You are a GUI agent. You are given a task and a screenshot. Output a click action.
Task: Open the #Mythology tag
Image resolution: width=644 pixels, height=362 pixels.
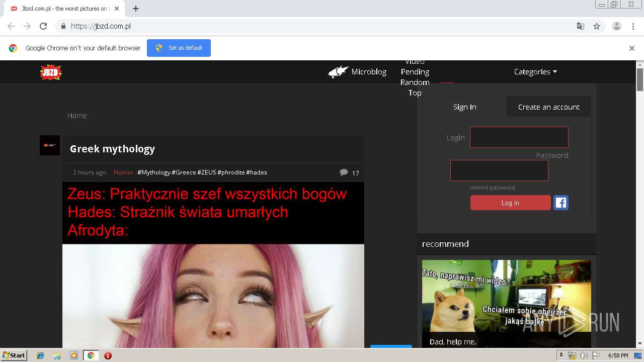click(154, 172)
